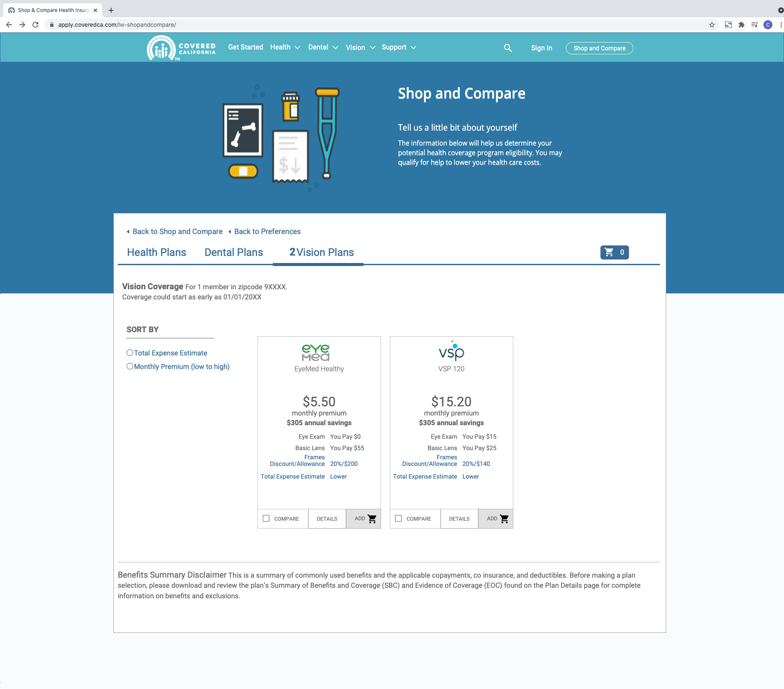Switch to the Dental Plans tab
Image resolution: width=784 pixels, height=689 pixels.
point(233,252)
